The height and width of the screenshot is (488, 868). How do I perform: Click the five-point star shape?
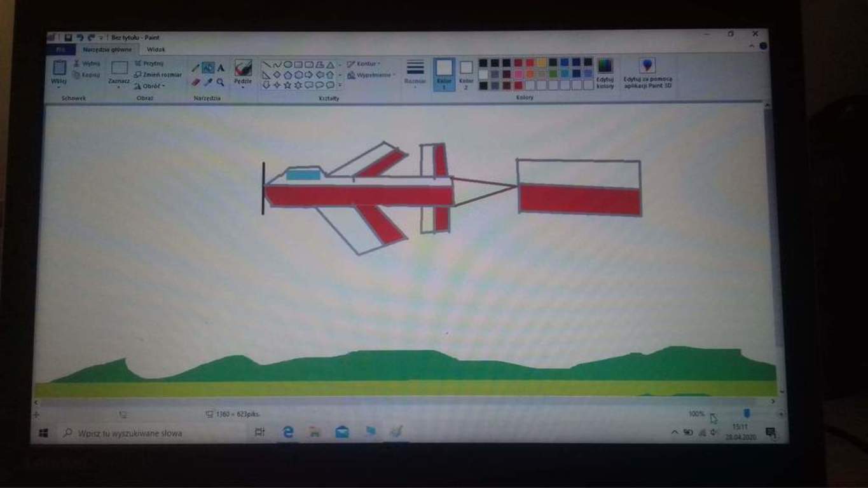(287, 85)
